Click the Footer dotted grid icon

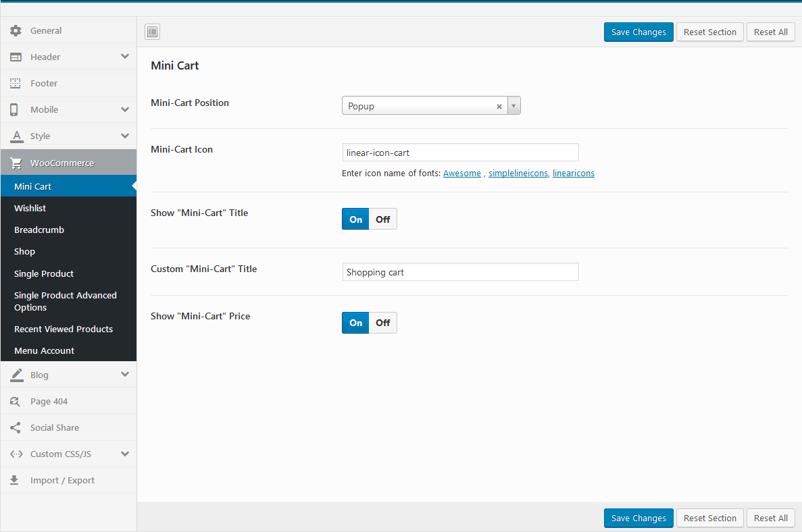pos(16,83)
